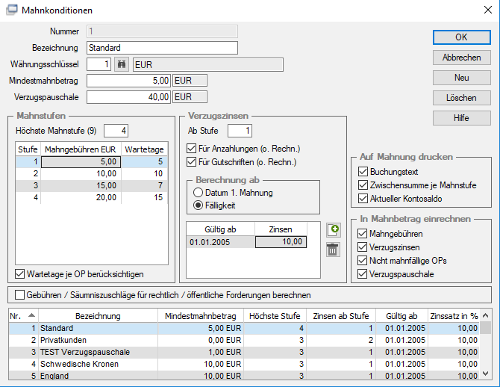The image size is (500, 387).
Task: Click the Wartetage column header in Mahnstufen
Action: tap(144, 149)
